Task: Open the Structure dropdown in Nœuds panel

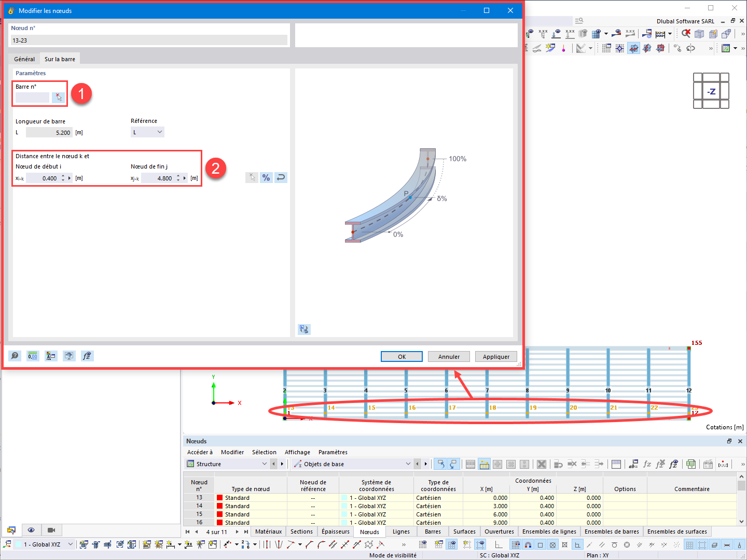Action: 227,464
